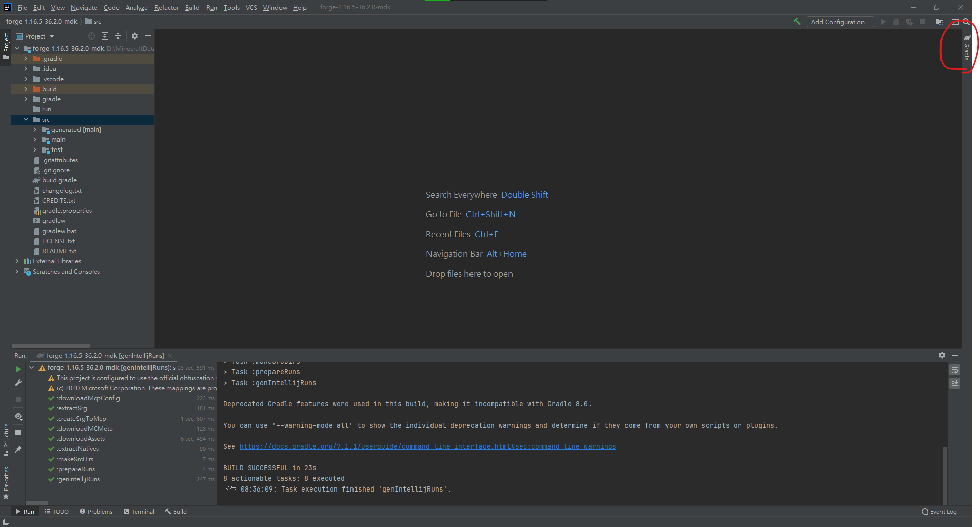Viewport: 980px width, 527px height.
Task: Click the src breadcrumb in navigation bar
Action: point(93,22)
